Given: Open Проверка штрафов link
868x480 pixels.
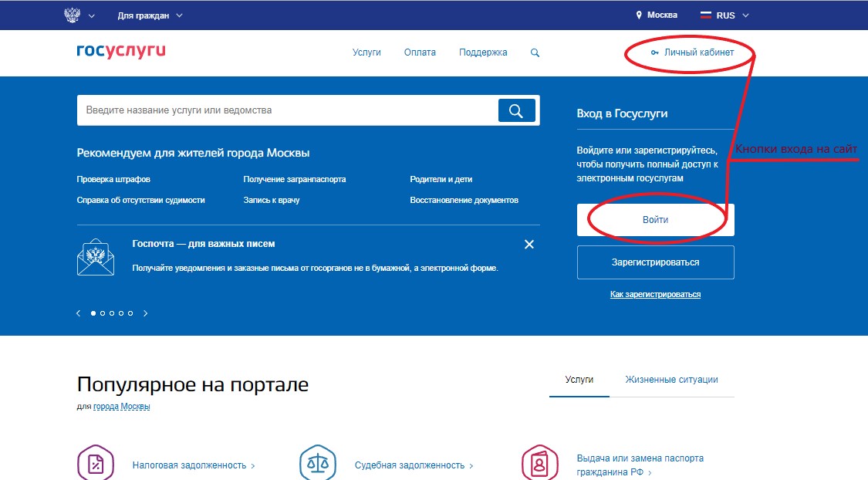Looking at the screenshot, I should pyautogui.click(x=113, y=179).
